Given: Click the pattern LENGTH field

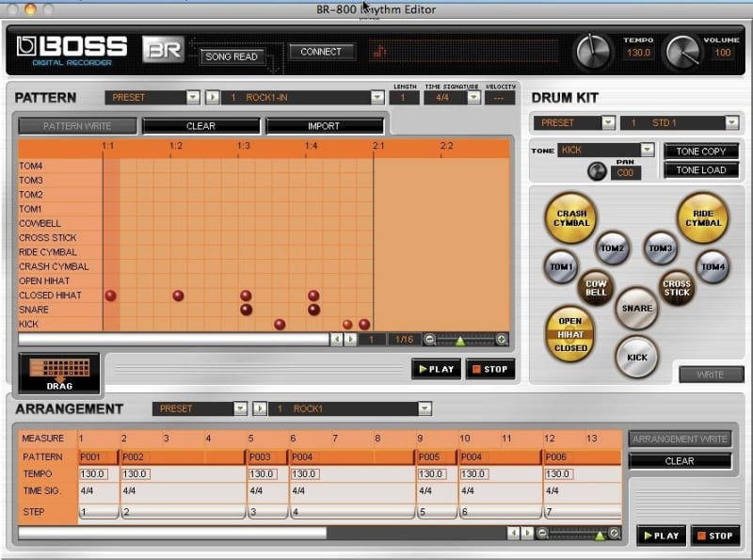Looking at the screenshot, I should (404, 98).
